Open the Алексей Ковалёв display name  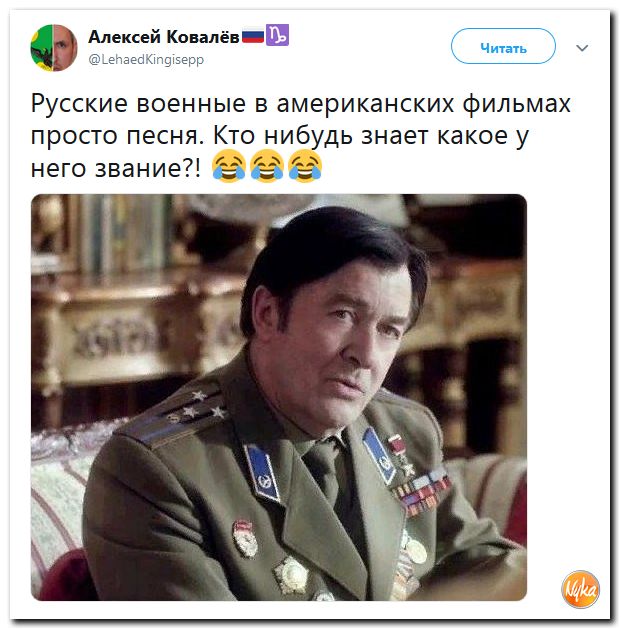click(163, 37)
